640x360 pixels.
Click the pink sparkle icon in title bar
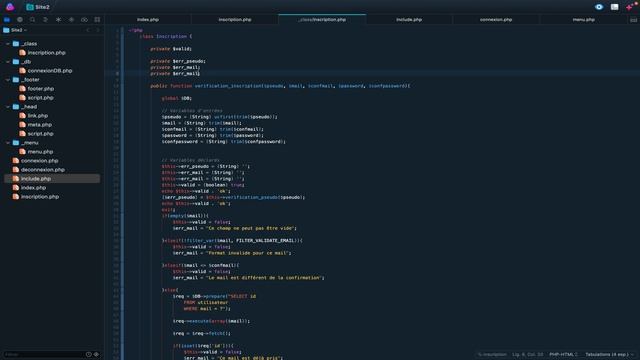[x=630, y=7]
